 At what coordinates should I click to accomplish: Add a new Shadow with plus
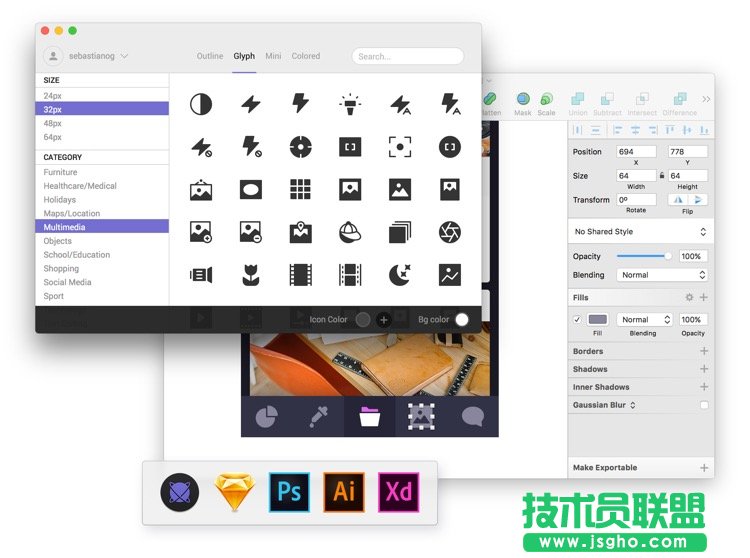tap(704, 369)
